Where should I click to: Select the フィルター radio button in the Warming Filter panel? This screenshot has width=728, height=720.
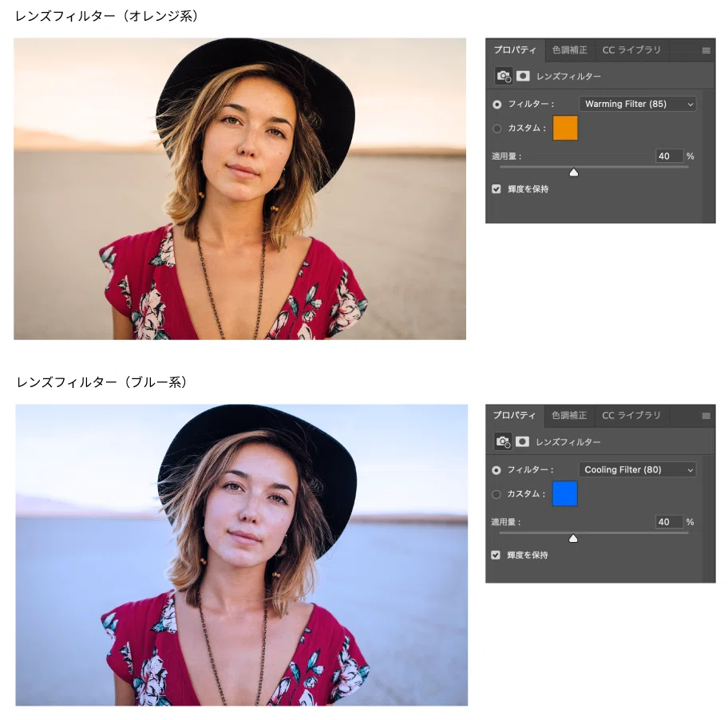497,105
